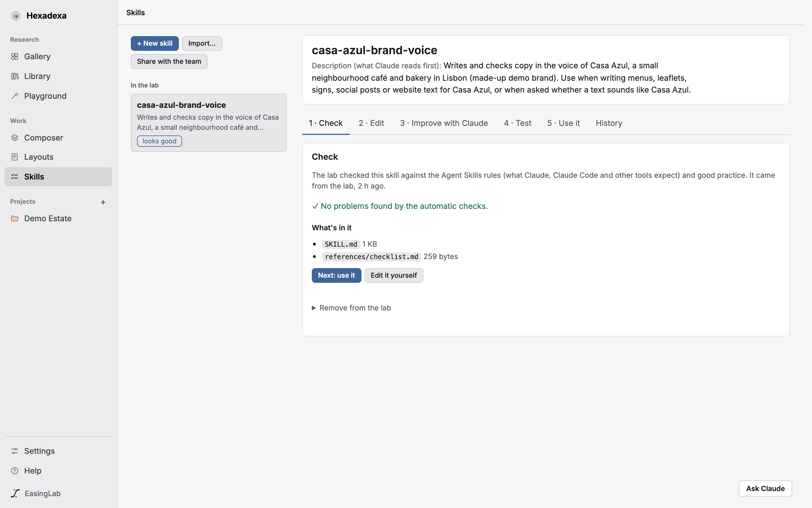
Task: Go to the 4 · Test tab
Action: [x=517, y=123]
